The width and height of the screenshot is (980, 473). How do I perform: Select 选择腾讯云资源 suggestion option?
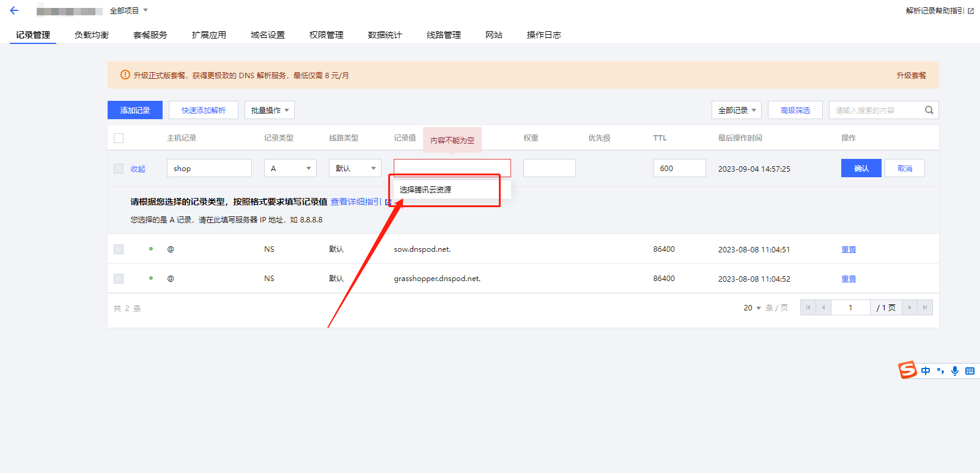(426, 189)
